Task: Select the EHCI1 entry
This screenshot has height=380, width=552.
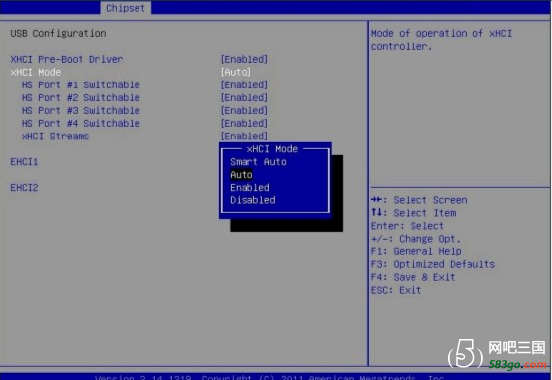Action: click(24, 162)
